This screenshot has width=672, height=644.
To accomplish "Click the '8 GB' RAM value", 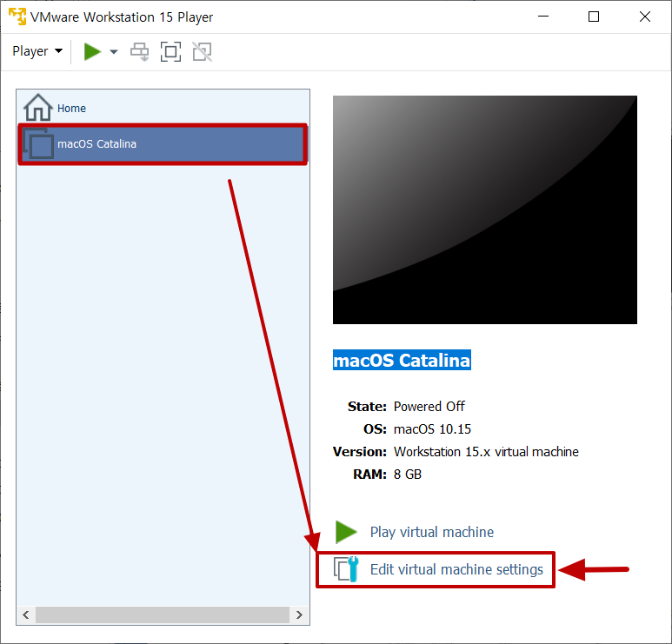I will coord(407,475).
